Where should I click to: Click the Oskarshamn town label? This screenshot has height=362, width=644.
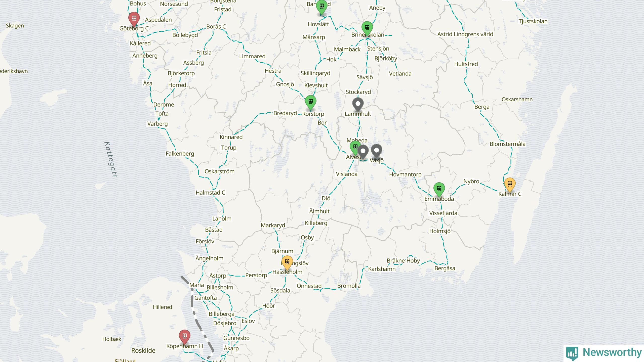click(x=517, y=100)
